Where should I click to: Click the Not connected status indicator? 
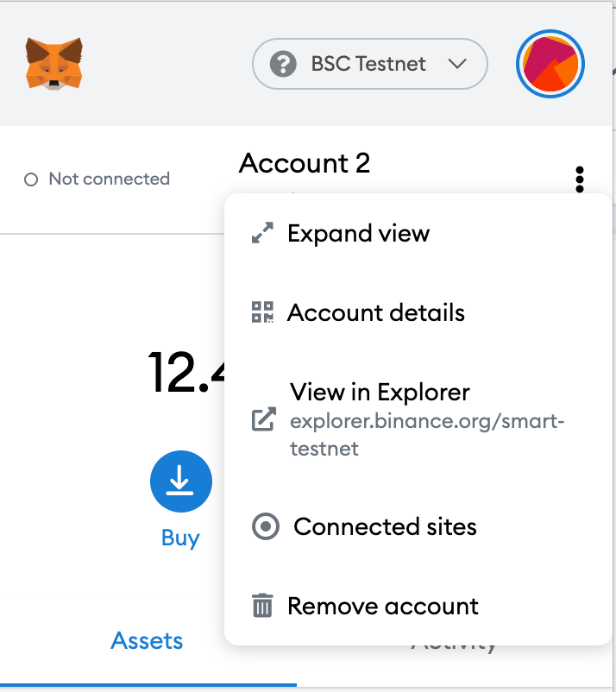(x=97, y=179)
